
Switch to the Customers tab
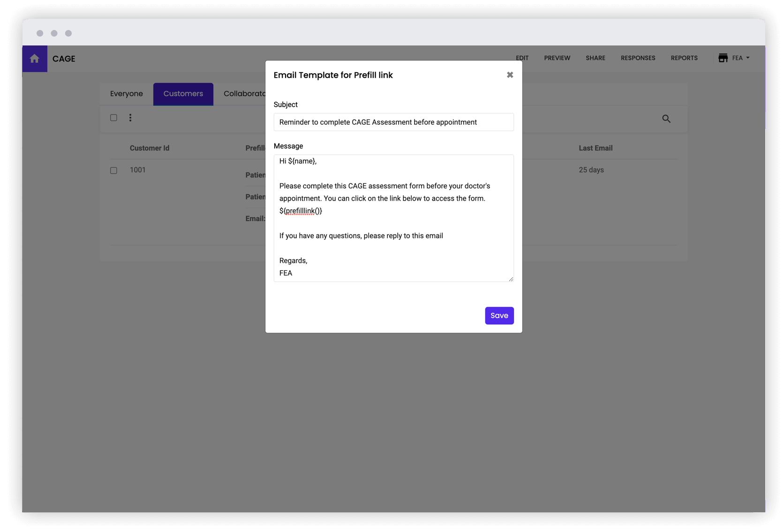pyautogui.click(x=183, y=94)
